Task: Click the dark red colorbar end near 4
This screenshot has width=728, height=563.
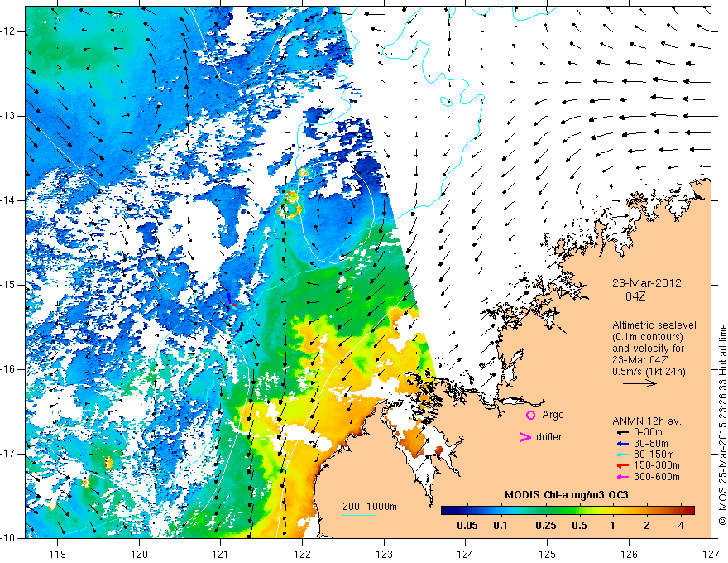Action: click(688, 510)
